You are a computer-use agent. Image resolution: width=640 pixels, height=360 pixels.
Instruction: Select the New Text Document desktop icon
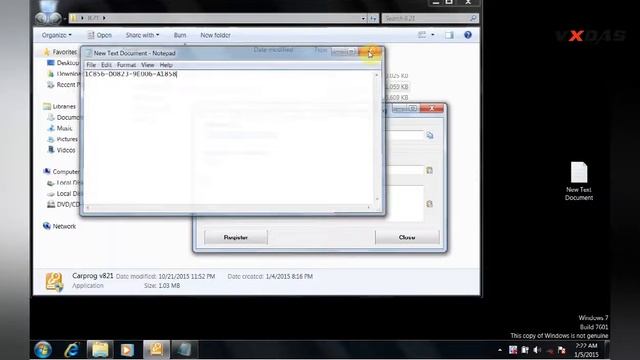pyautogui.click(x=579, y=181)
